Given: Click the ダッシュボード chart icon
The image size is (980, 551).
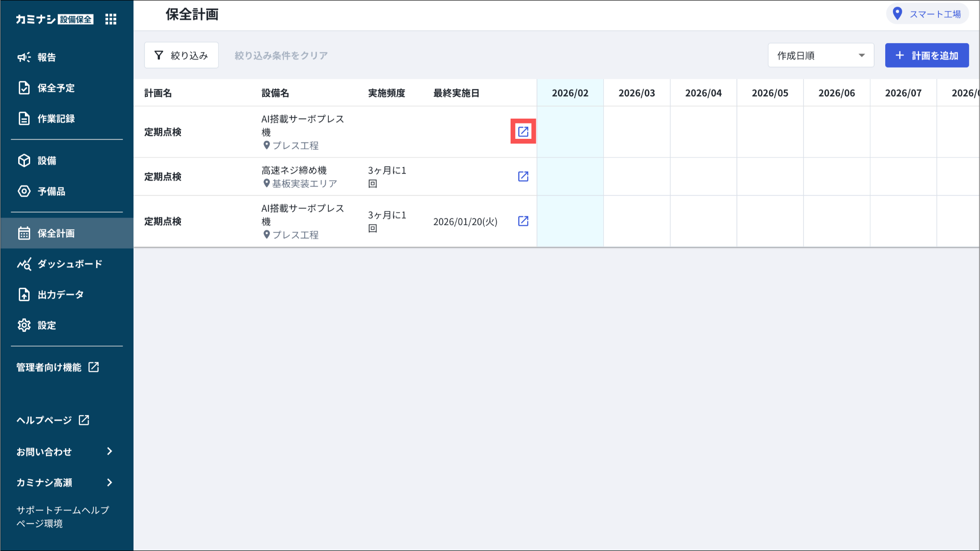Looking at the screenshot, I should click(24, 264).
